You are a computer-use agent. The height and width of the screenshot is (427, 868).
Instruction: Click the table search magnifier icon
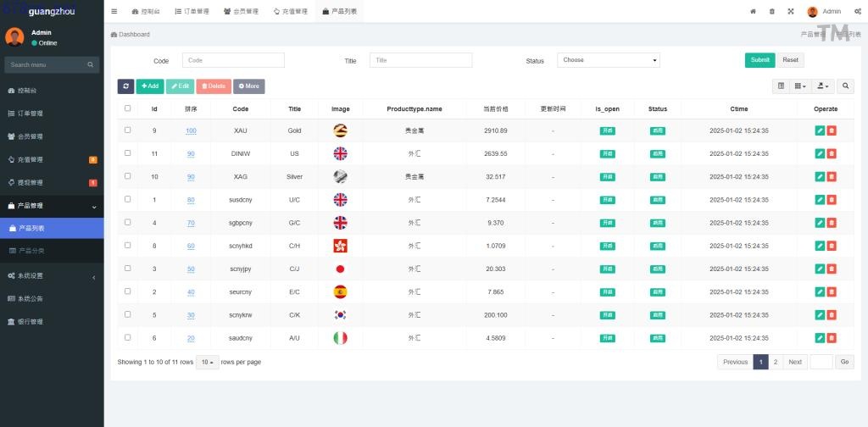pos(845,86)
